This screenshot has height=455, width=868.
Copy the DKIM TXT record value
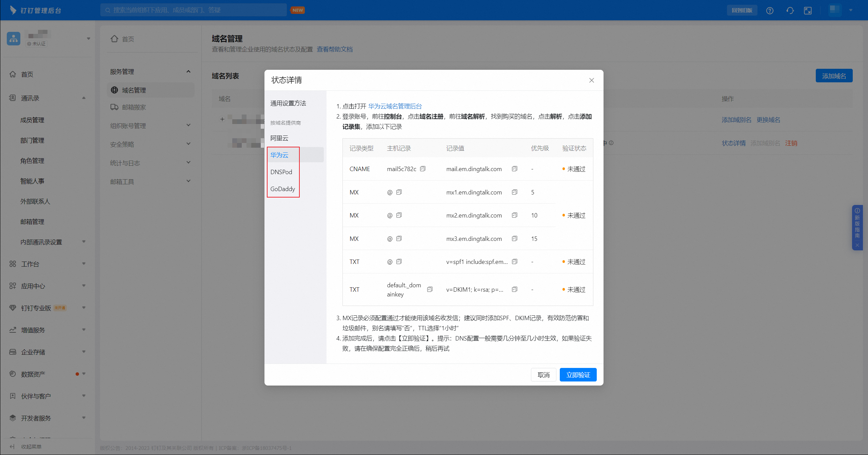514,289
